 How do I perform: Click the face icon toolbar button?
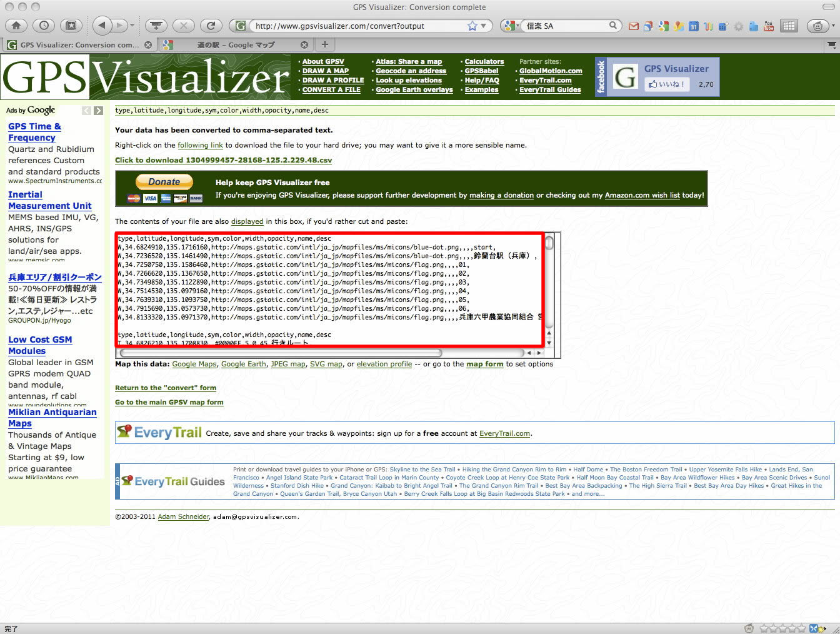tap(818, 26)
